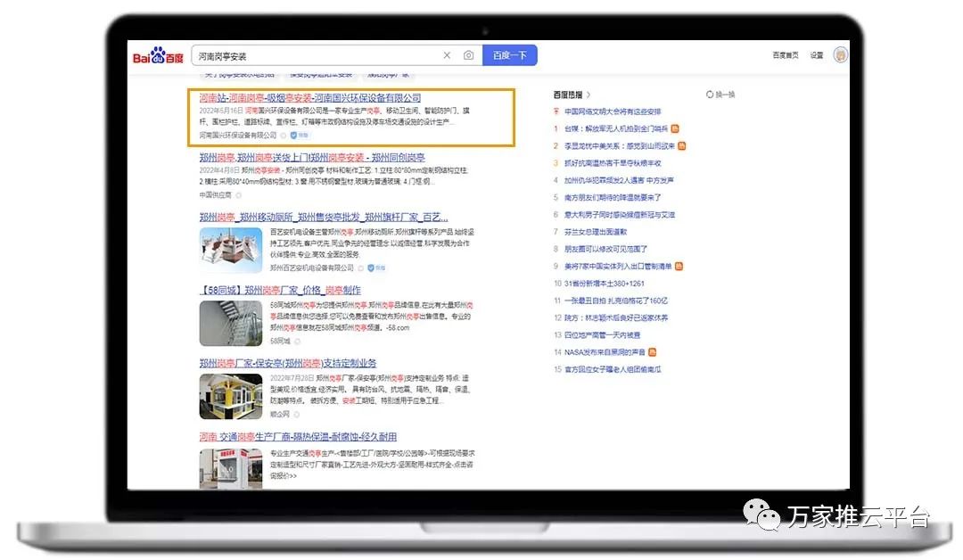
Task: Click the 百度一下 search button
Action: (509, 55)
